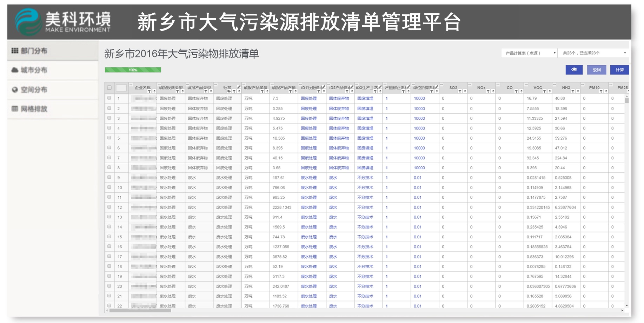644x323 pixels.
Task: Toggle the select-all checkbox in table header
Action: [109, 88]
